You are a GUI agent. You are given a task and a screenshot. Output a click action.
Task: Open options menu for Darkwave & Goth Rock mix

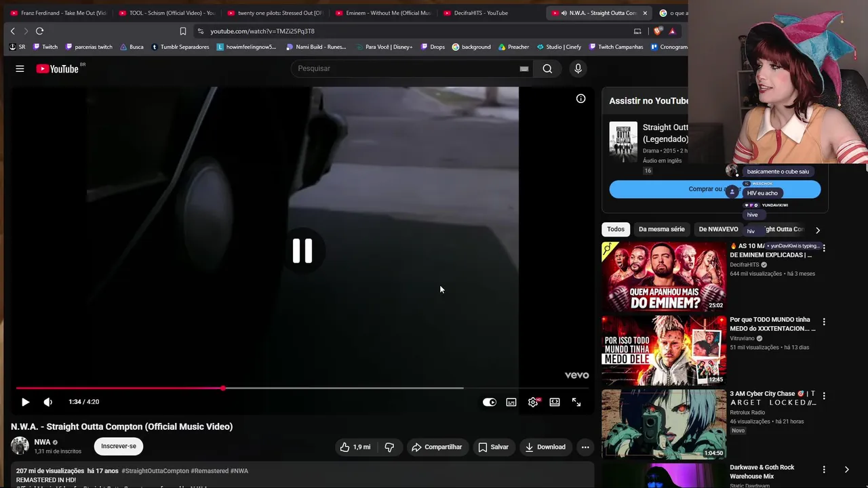click(x=824, y=469)
